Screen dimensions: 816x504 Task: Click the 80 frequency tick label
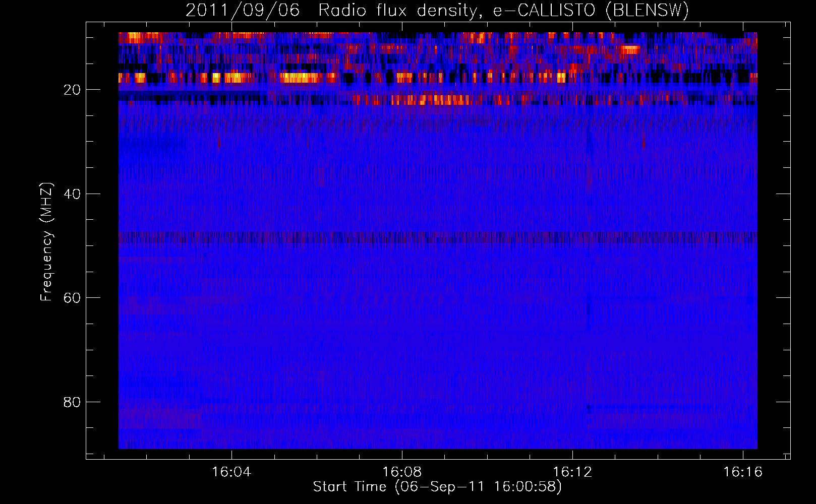tap(72, 402)
